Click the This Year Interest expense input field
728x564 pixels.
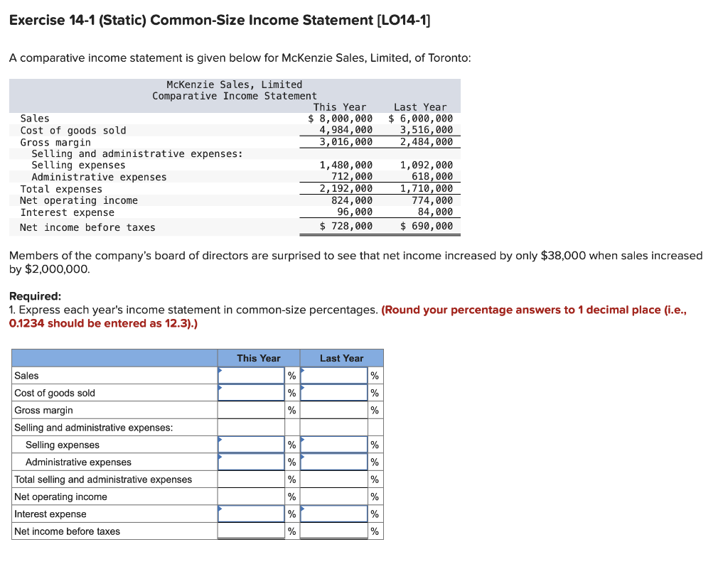coord(251,514)
